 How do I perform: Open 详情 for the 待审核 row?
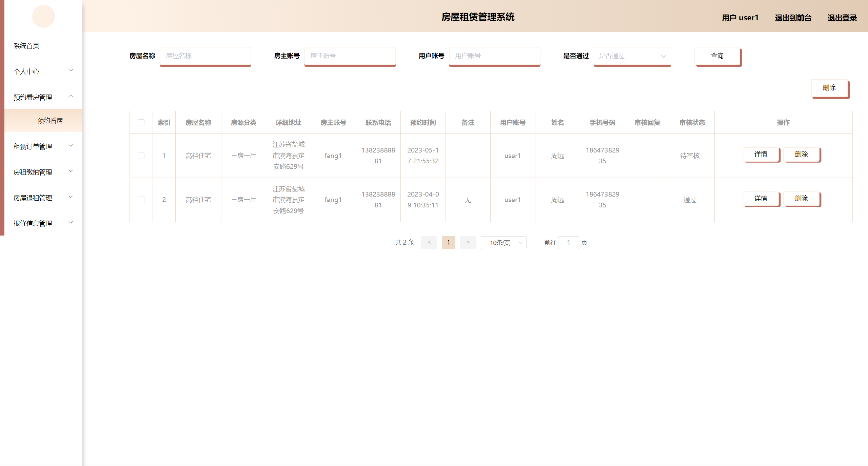pyautogui.click(x=761, y=154)
